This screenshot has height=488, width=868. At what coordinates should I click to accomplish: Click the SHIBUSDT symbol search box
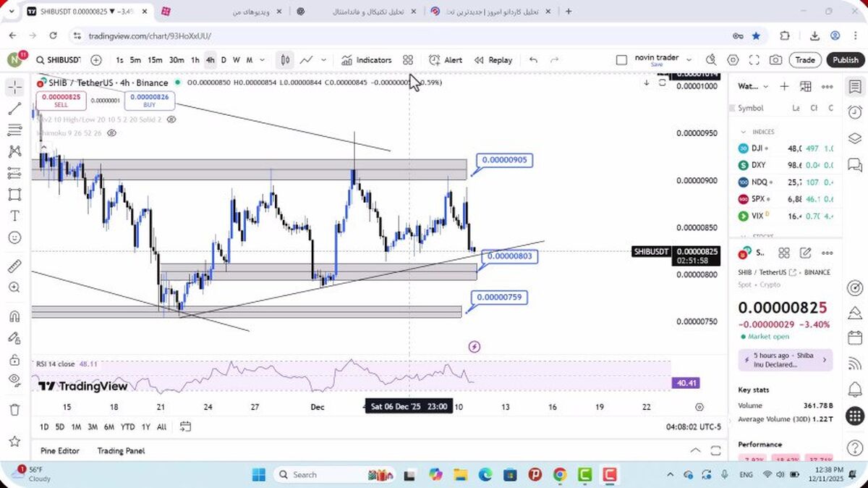[58, 60]
